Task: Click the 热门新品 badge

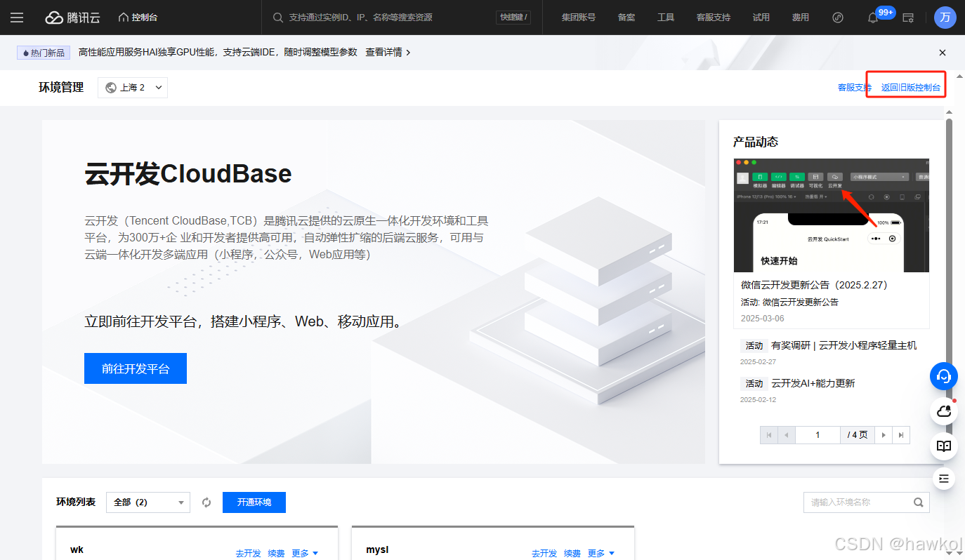Action: point(44,53)
